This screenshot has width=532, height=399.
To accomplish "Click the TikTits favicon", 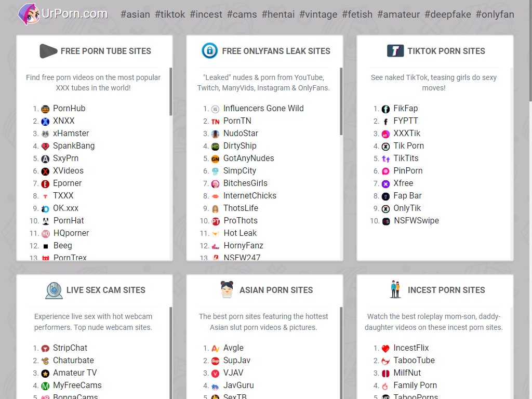I will click(385, 159).
